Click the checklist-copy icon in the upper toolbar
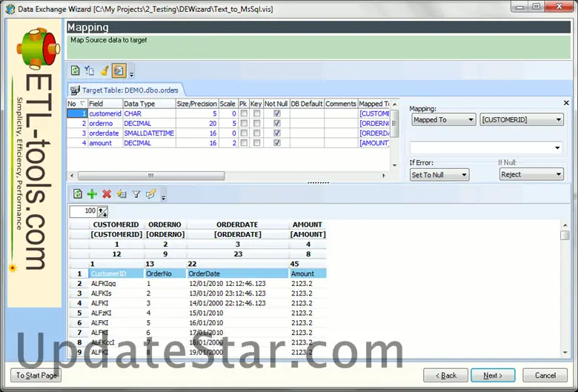Screen dimensions: 578x392 89,70
